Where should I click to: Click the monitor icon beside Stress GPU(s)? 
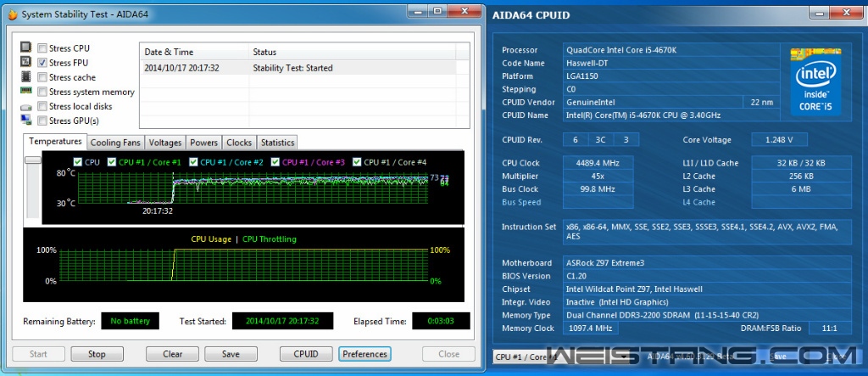pyautogui.click(x=25, y=121)
